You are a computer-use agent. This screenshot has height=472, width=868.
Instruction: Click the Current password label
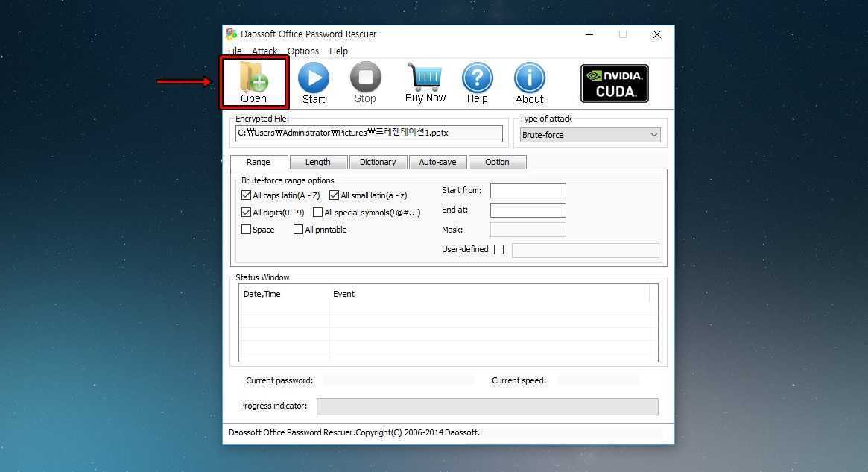point(279,380)
